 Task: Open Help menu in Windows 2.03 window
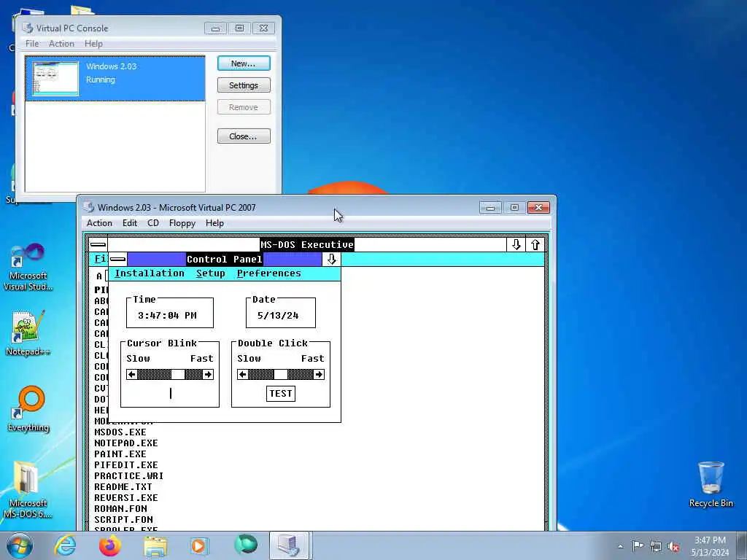(x=214, y=223)
